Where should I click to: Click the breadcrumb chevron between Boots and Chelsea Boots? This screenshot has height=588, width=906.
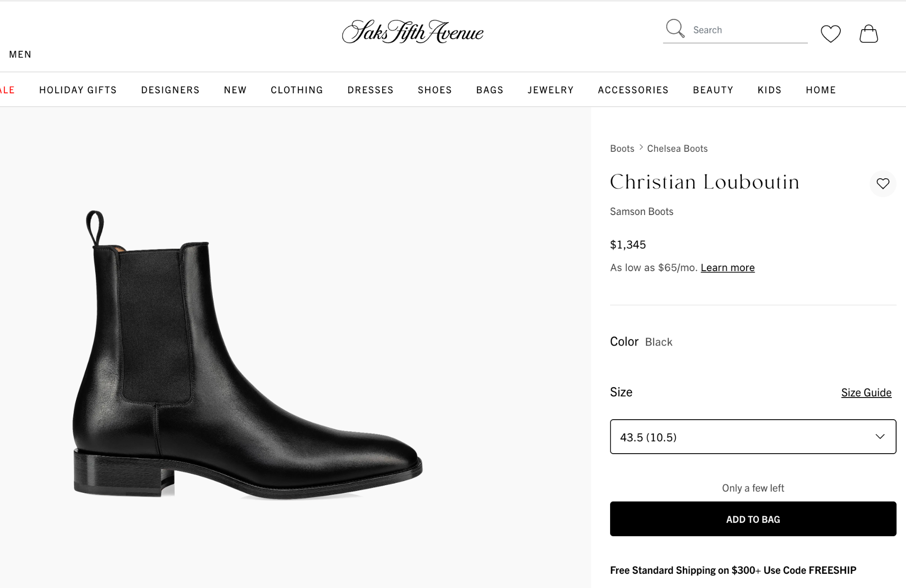641,148
